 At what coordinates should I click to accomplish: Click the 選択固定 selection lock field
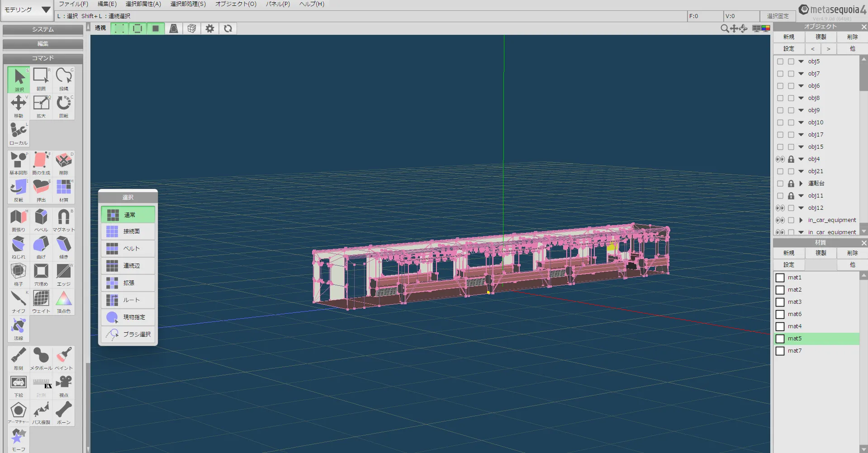778,16
